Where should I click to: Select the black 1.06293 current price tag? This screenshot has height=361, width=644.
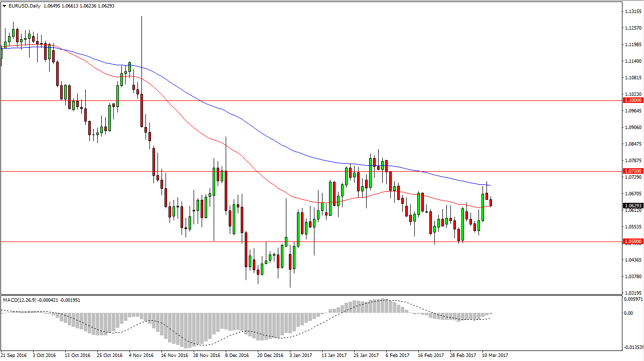pyautogui.click(x=632, y=204)
